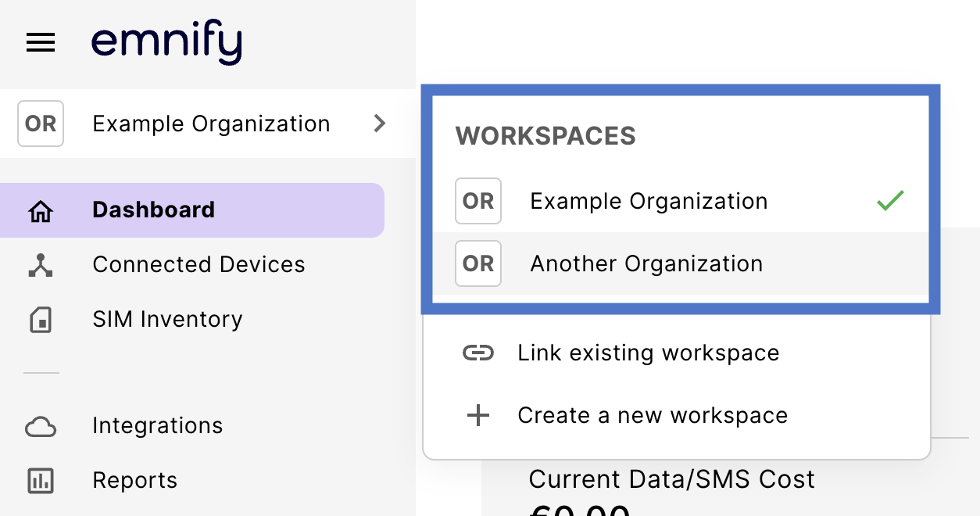The height and width of the screenshot is (516, 980).
Task: Open the hamburger menu icon
Action: tap(41, 42)
